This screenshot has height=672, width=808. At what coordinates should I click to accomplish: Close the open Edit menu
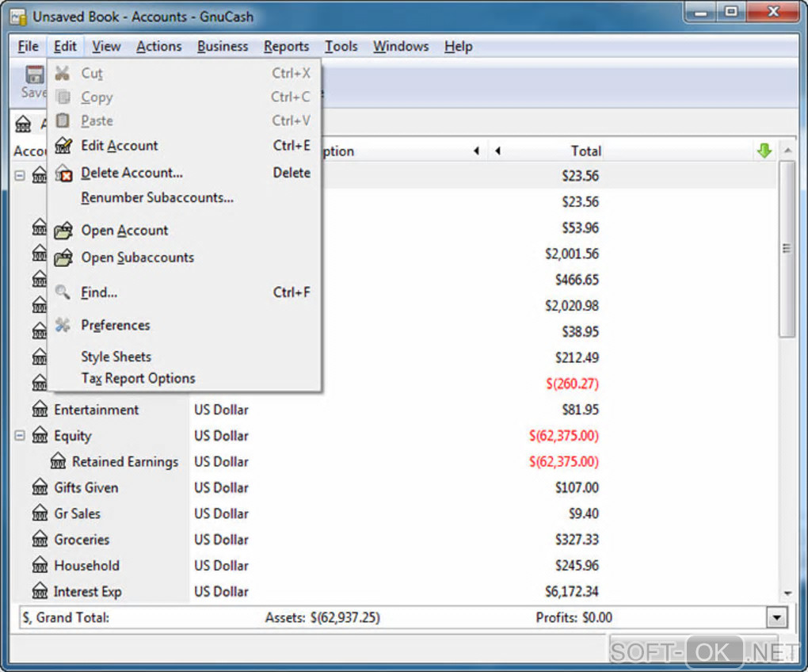click(65, 47)
